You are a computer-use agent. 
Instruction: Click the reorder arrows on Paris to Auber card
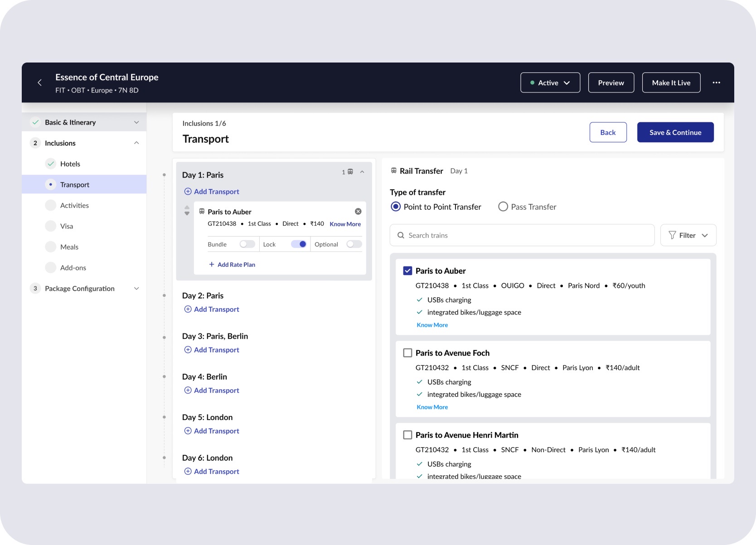(187, 210)
